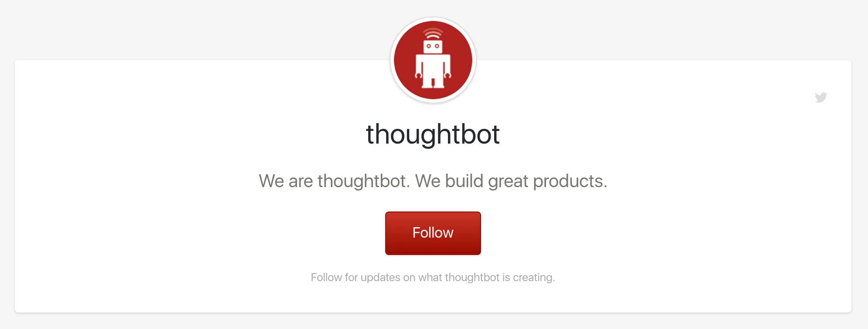Click the word 'products' in the tagline

coord(568,181)
